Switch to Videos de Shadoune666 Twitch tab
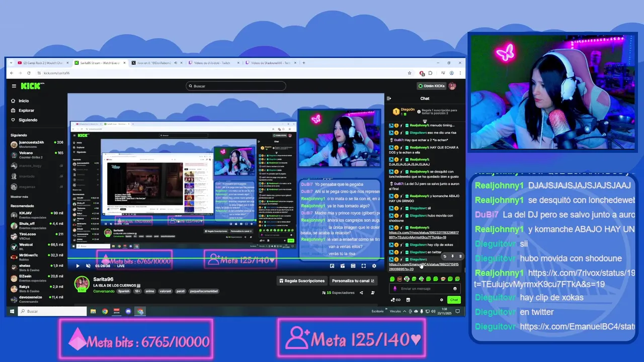This screenshot has height=362, width=644. click(x=270, y=63)
